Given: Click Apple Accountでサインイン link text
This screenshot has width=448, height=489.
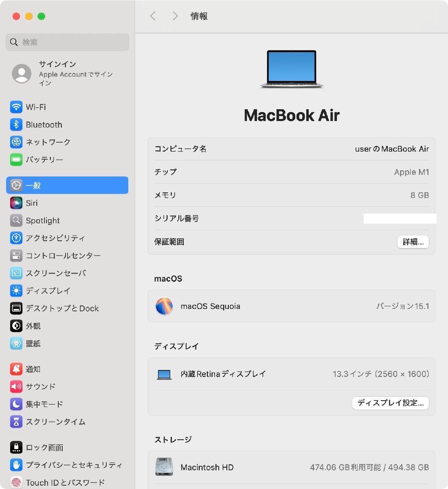Looking at the screenshot, I should pos(76,79).
